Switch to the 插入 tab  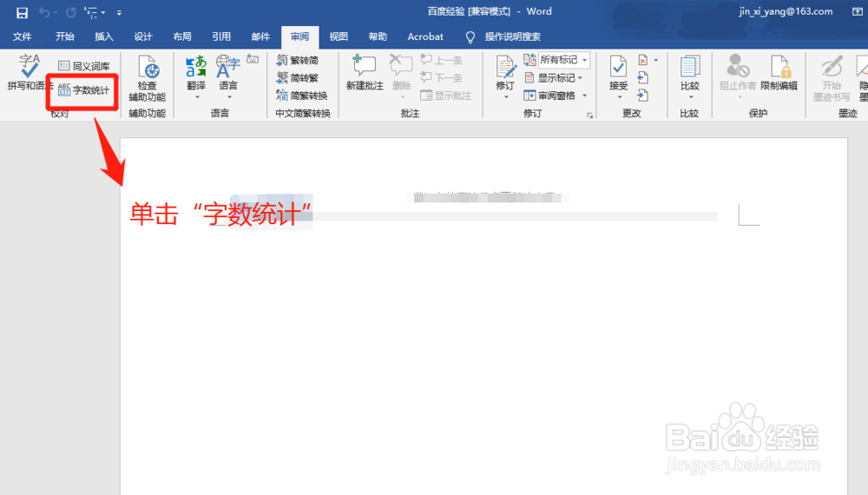click(104, 36)
